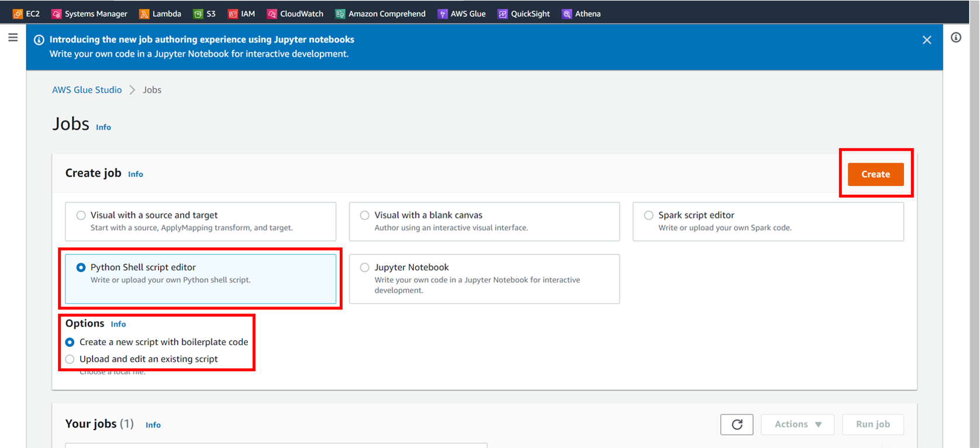Click the 'Your jobs (1)' heading

99,424
